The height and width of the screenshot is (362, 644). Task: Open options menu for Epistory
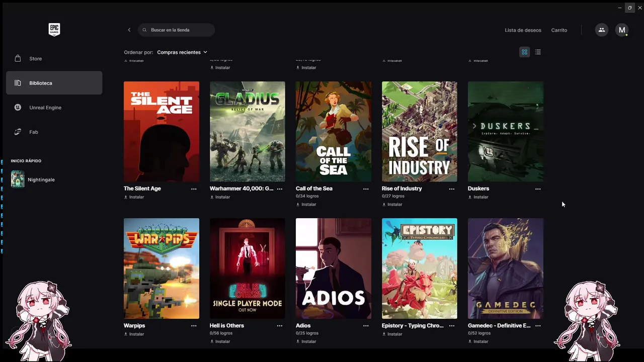[452, 326]
